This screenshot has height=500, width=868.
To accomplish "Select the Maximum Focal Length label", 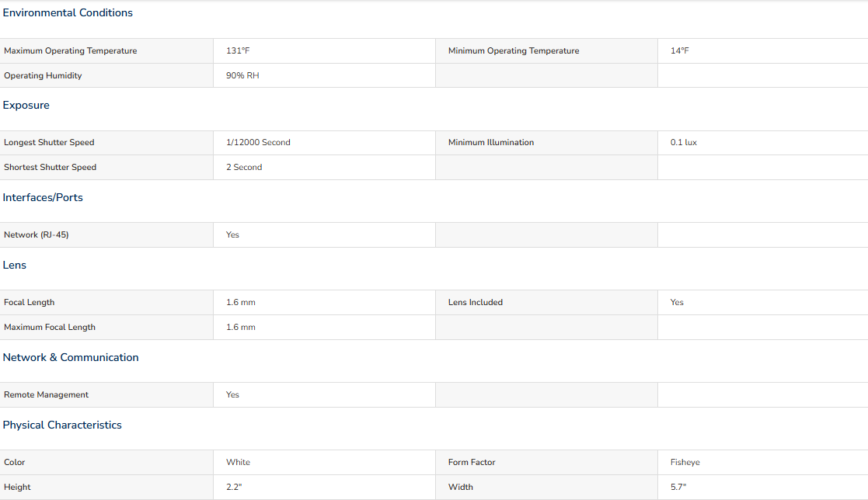I will click(x=50, y=328).
